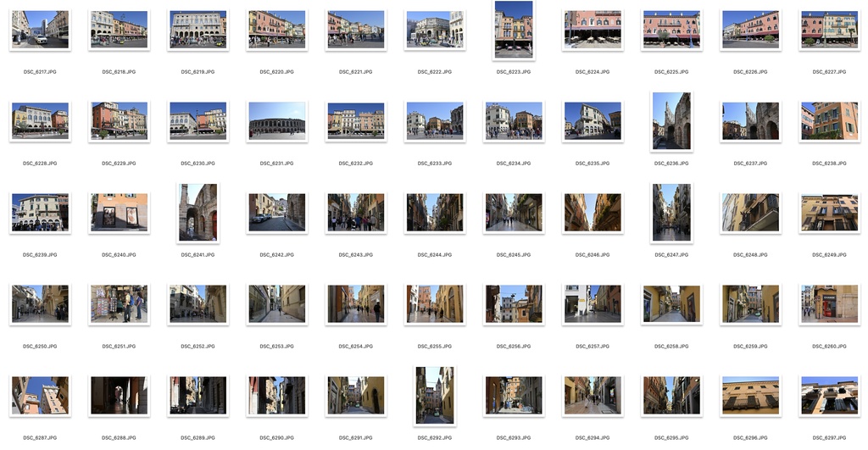868x450 pixels.
Task: Click the DSC_6219.JPG image thumbnail
Action: (198, 30)
